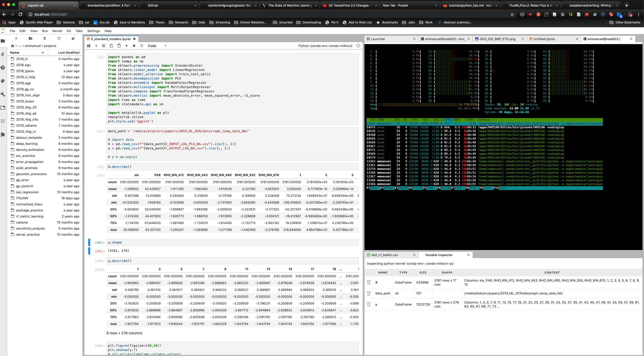The image size is (644, 356).
Task: Collapse the y.shape cell using its blue collapser
Action: [89, 242]
